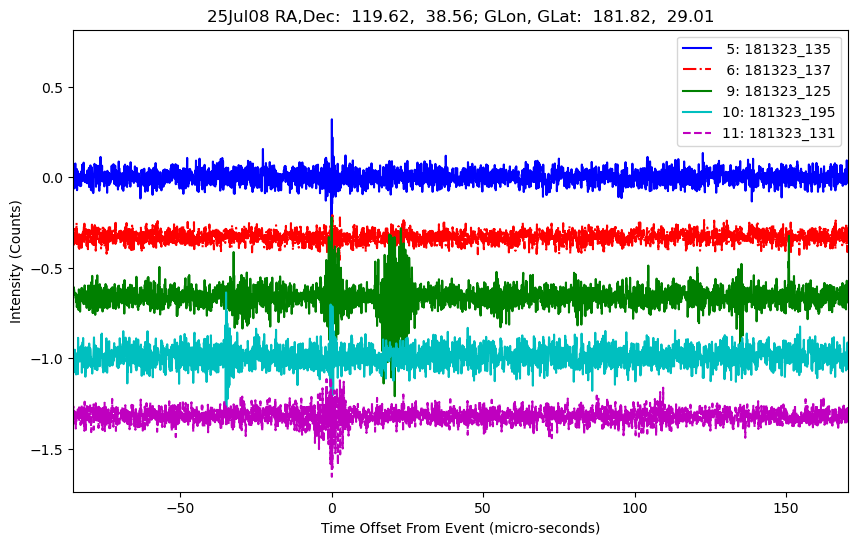The image size is (858, 545).
Task: Click x-axis tick label "−50"
Action: click(x=180, y=508)
